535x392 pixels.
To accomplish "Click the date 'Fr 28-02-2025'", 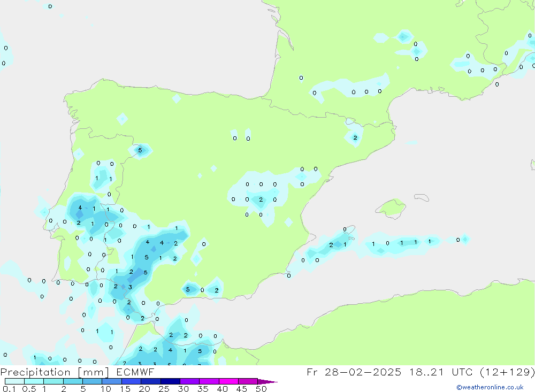I will click(354, 372).
